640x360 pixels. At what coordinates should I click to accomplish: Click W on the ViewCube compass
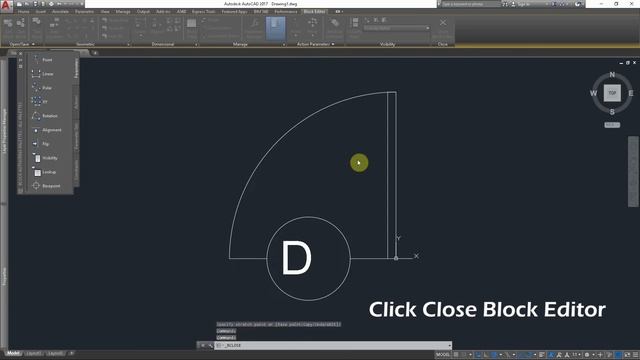coord(593,93)
